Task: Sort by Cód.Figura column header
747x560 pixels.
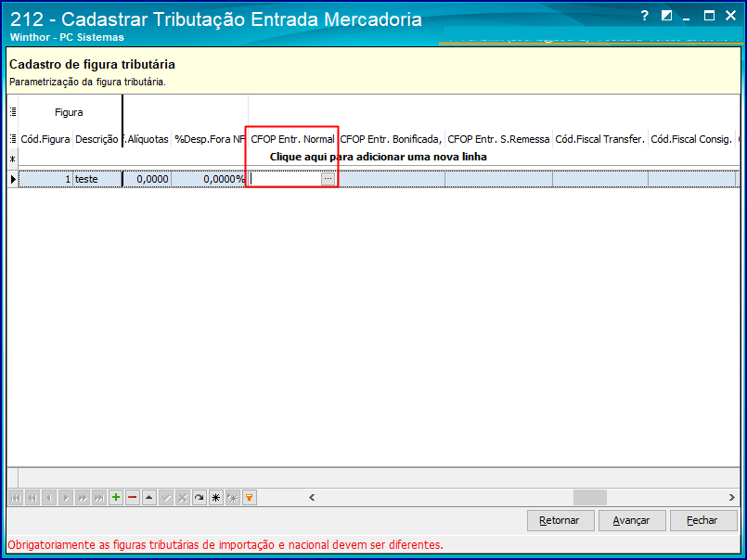Action: (45, 139)
